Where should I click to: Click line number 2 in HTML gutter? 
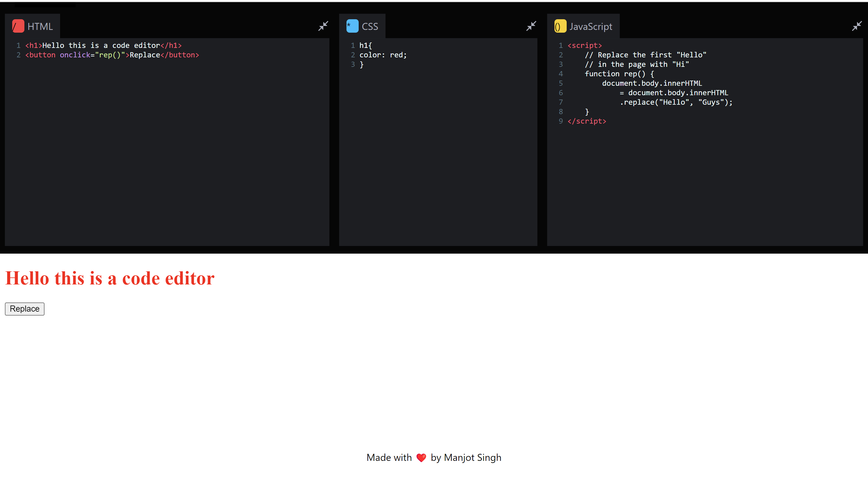pyautogui.click(x=19, y=55)
